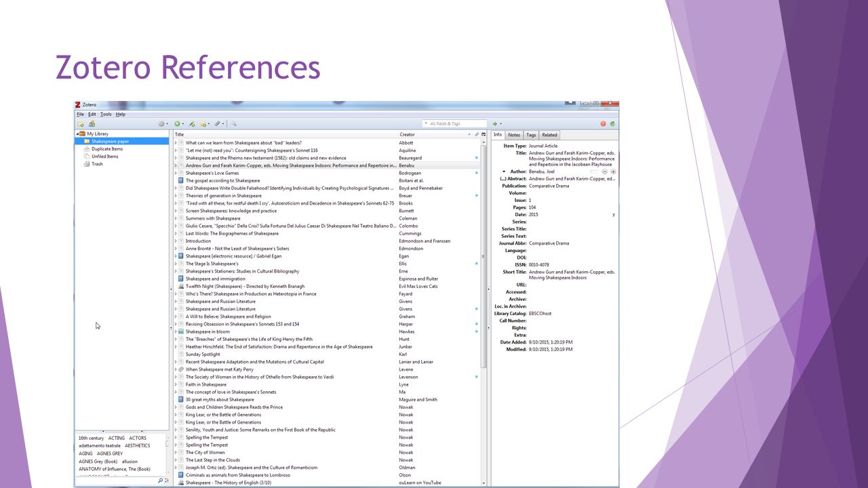Click the Zotero logo in title bar
The image size is (868, 488).
(x=78, y=105)
